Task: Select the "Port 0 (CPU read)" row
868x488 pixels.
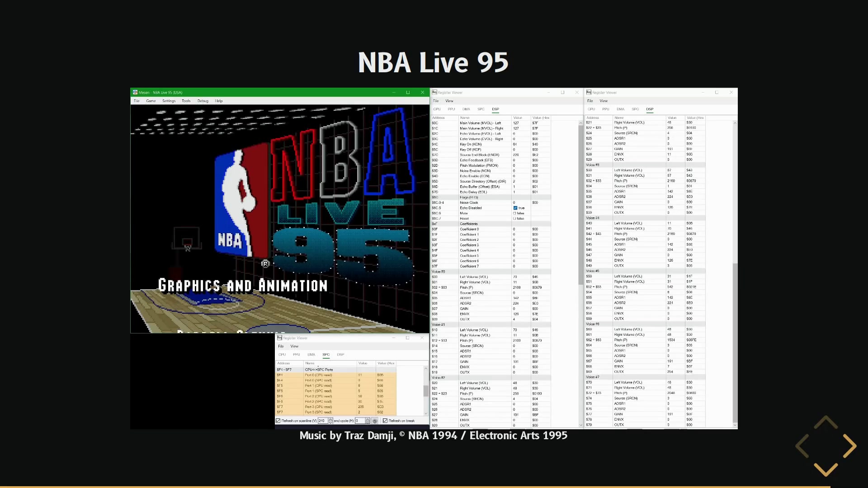Action: coord(336,375)
